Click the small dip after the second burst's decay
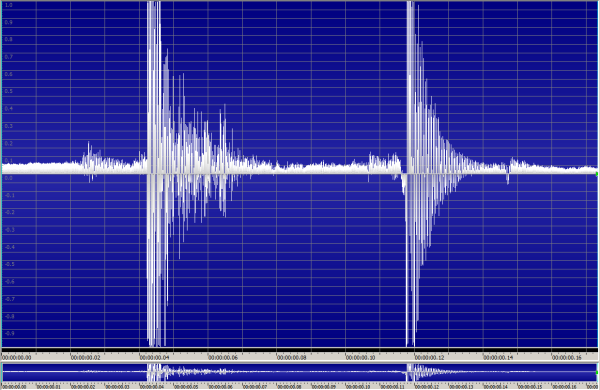 (508, 176)
